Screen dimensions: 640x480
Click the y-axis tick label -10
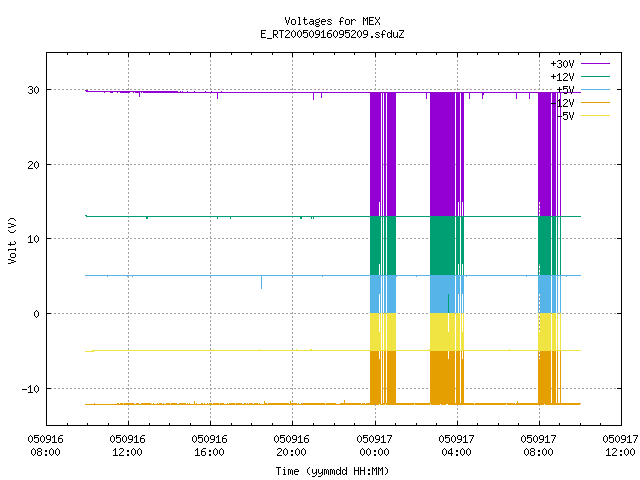click(x=31, y=389)
